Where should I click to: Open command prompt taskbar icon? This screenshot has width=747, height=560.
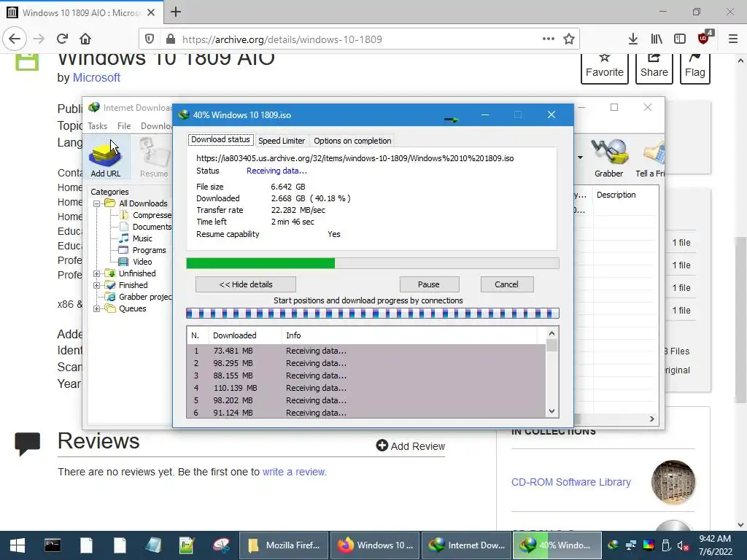pyautogui.click(x=53, y=545)
